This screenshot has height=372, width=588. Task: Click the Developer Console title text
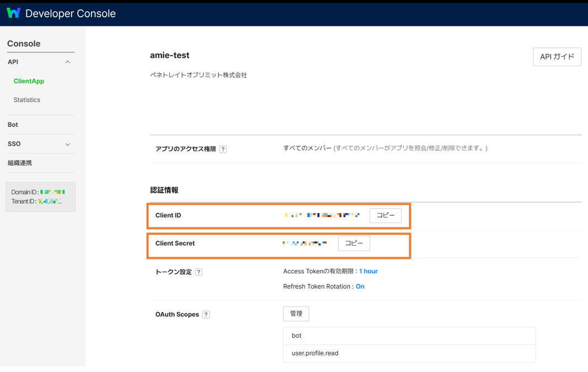point(71,14)
